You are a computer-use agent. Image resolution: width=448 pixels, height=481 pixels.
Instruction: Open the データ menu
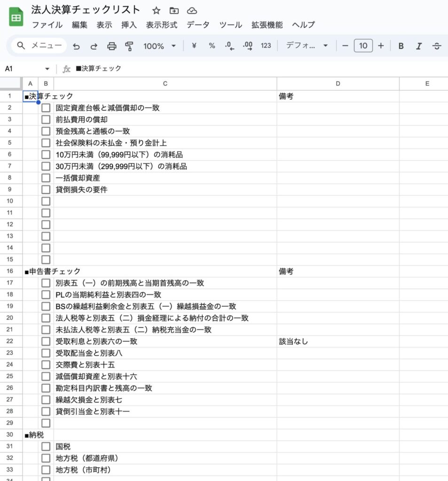click(x=198, y=25)
